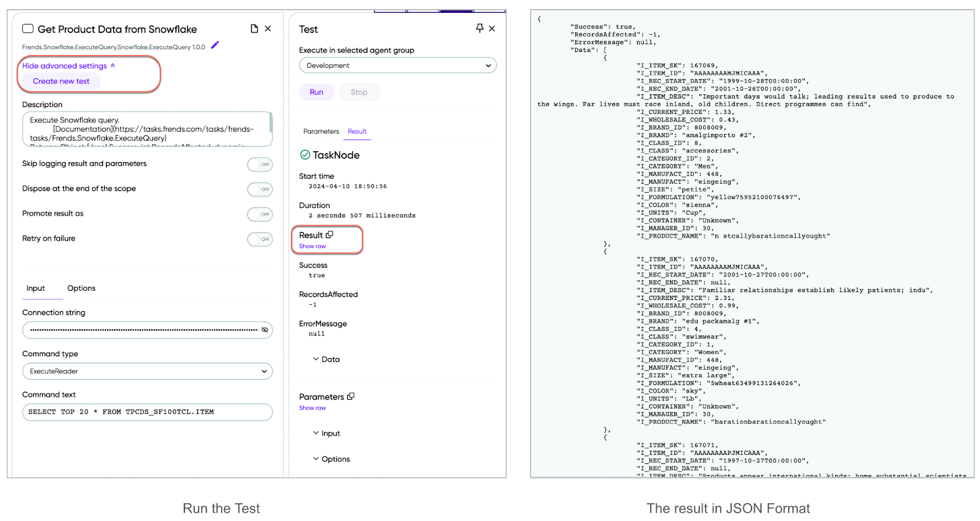This screenshot has height=521, width=980.
Task: Click Show raw under Parameters
Action: click(312, 408)
